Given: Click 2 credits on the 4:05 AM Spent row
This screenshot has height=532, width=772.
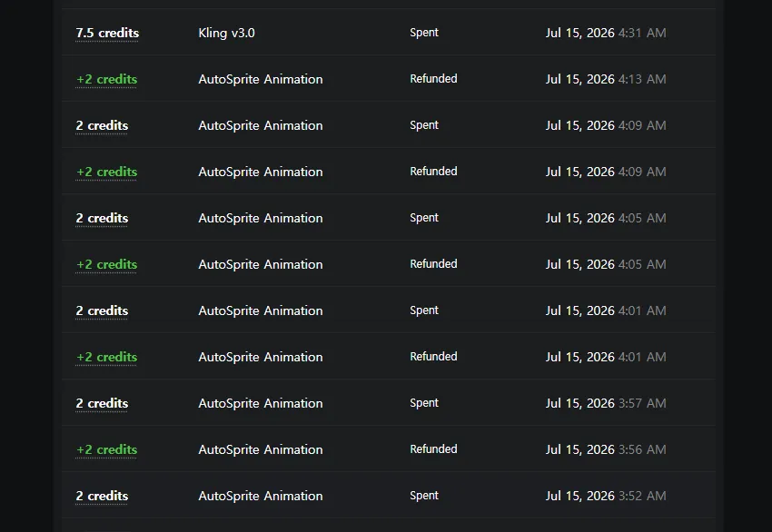Looking at the screenshot, I should [102, 218].
